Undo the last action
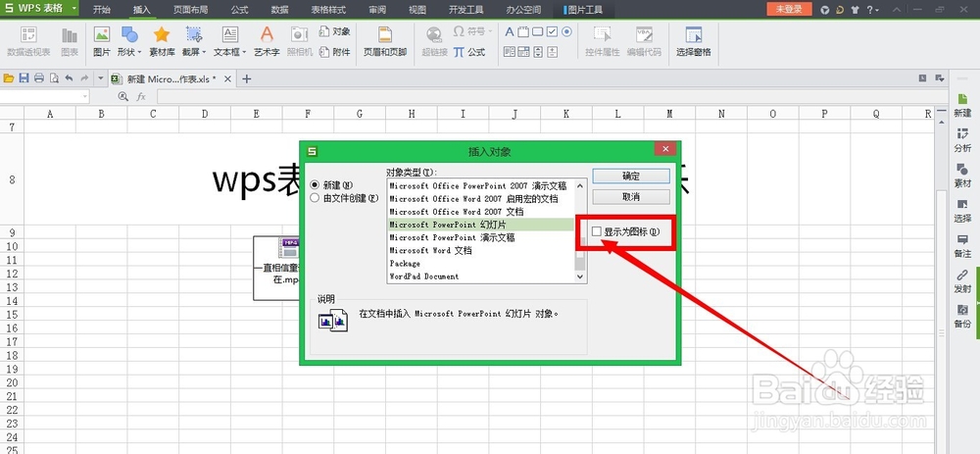Viewport: 980px width, 454px height. (69, 78)
